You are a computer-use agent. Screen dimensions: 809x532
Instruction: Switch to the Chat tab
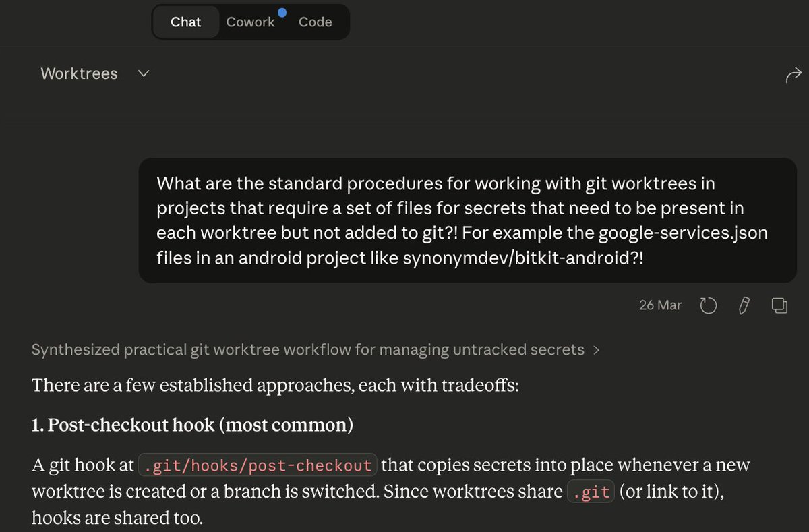click(185, 22)
